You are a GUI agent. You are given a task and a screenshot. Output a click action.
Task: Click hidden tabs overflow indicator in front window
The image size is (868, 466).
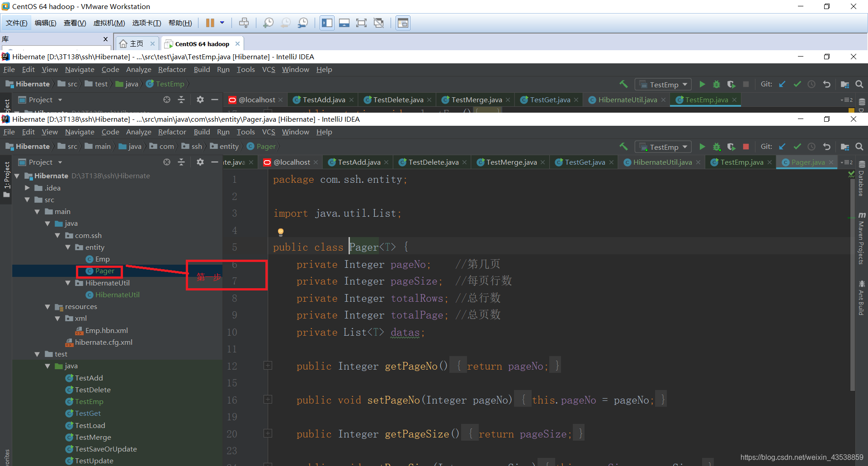(846, 162)
